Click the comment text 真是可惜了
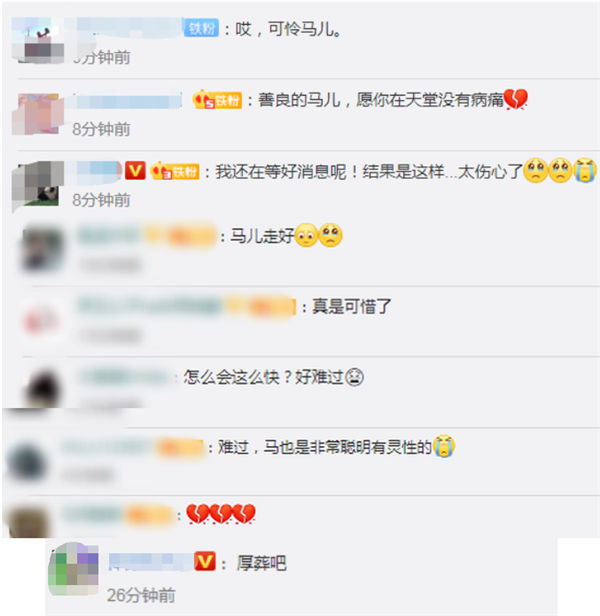This screenshot has width=600, height=616. [352, 306]
